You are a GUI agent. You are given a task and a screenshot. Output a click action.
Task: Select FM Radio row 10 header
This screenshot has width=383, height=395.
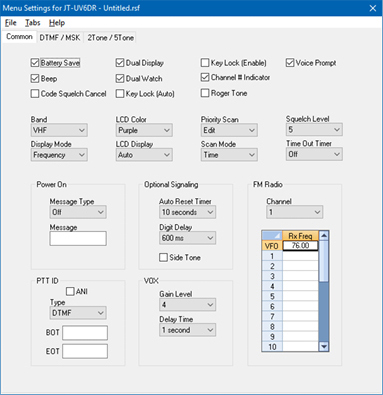[272, 346]
